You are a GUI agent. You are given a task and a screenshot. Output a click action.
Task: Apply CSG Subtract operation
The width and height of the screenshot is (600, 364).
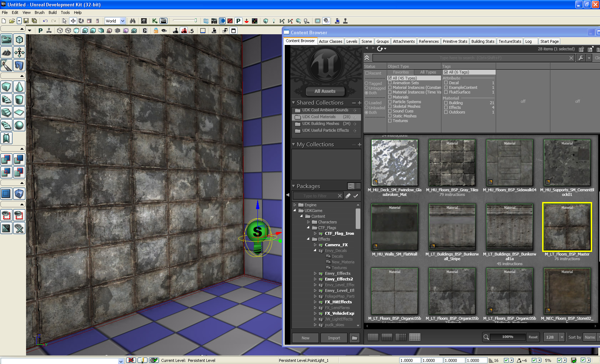pos(19,160)
